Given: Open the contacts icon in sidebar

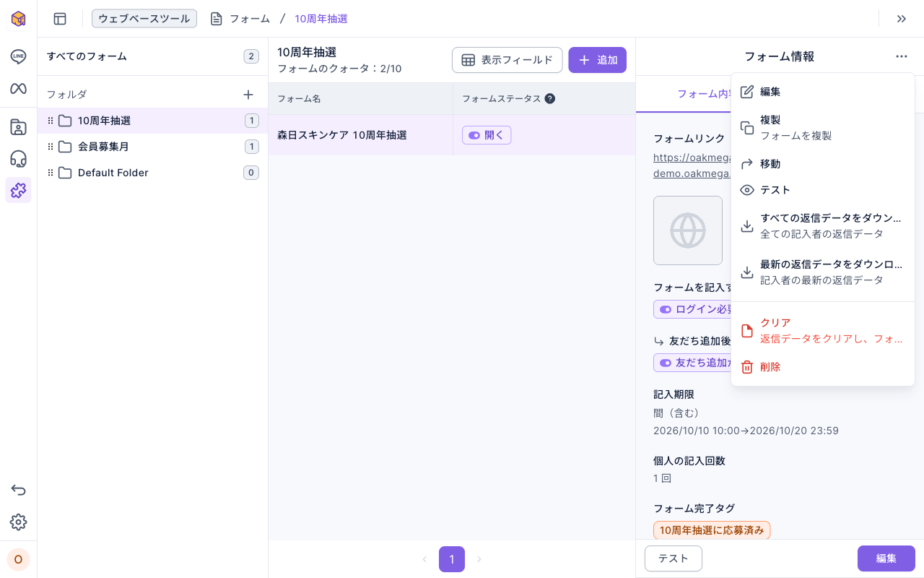Looking at the screenshot, I should [x=18, y=127].
